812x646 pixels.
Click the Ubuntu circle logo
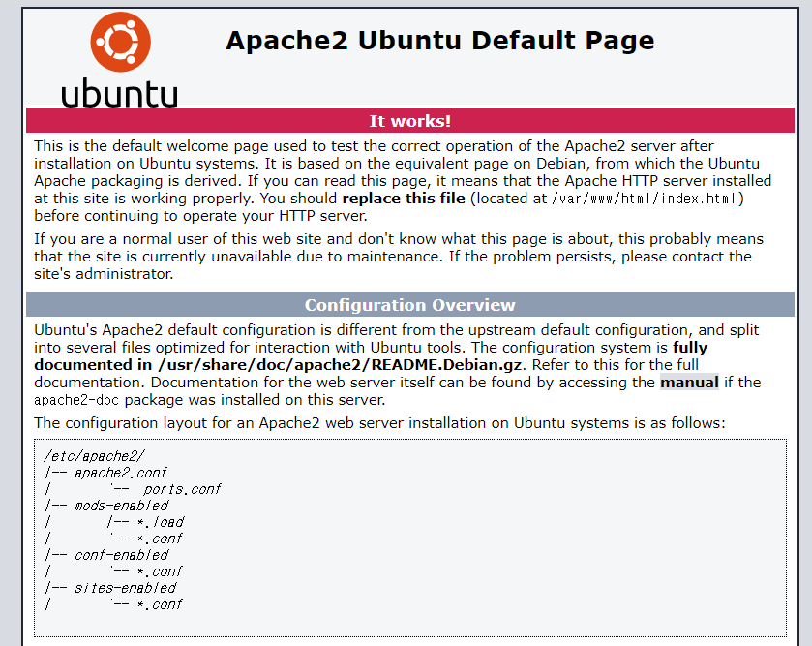tap(121, 42)
